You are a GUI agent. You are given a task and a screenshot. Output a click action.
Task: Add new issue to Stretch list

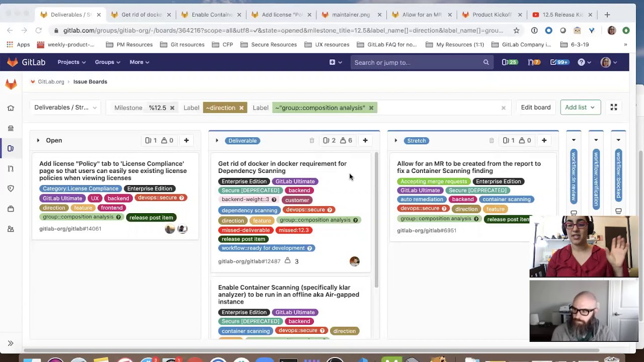click(544, 140)
